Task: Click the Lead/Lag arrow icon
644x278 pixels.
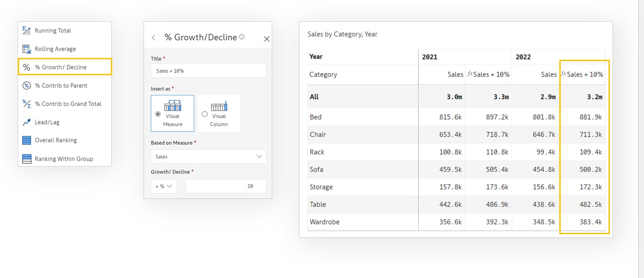Action: [x=27, y=122]
